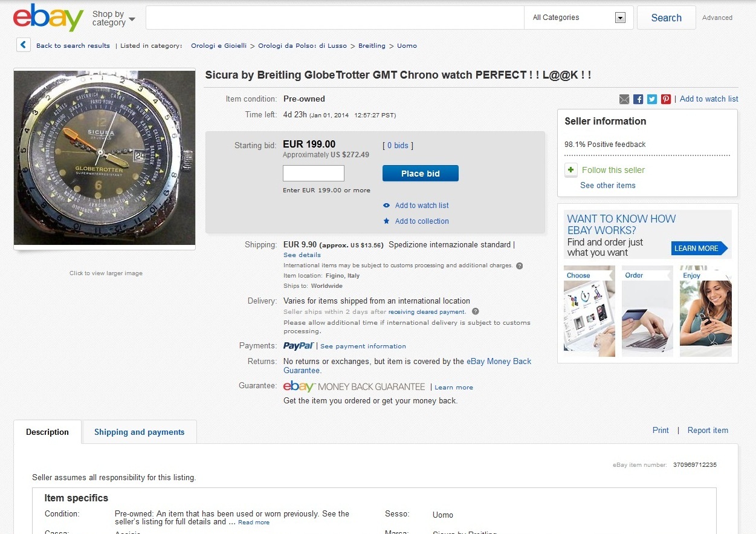Click the eye icon Add to watch list

click(x=387, y=206)
